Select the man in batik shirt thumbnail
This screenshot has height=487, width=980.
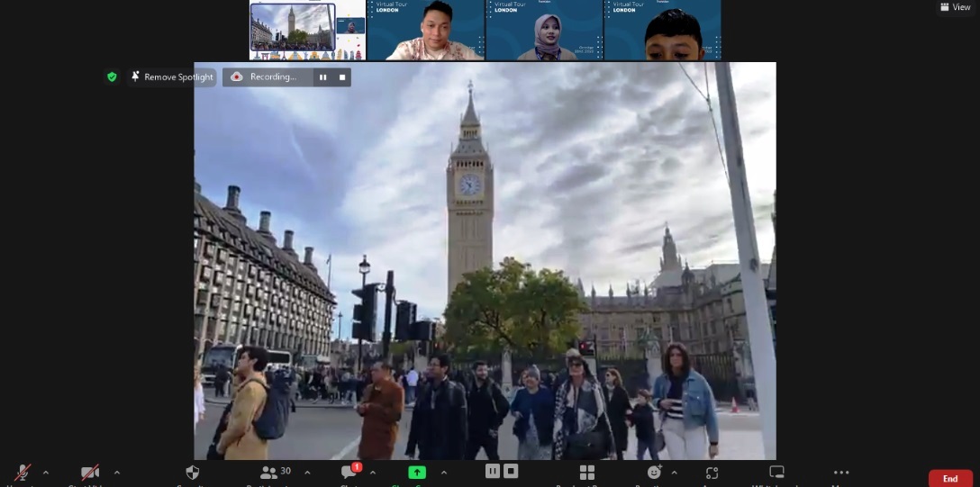pyautogui.click(x=426, y=30)
